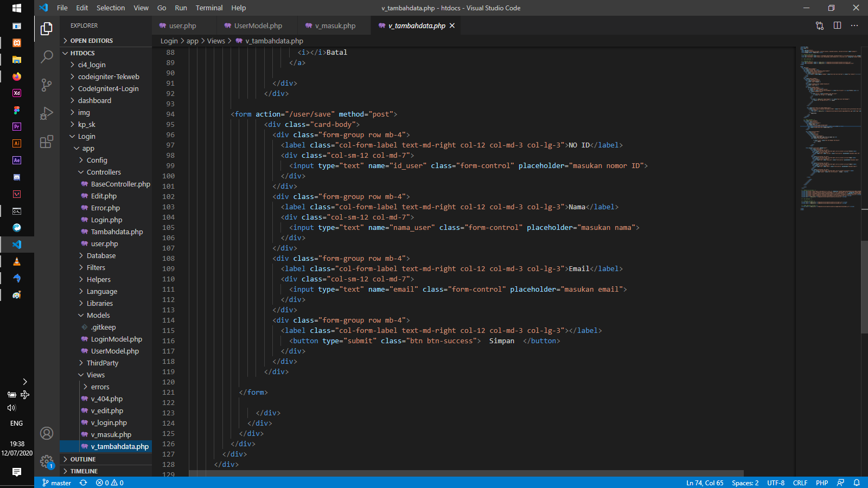Open the Search view in activity bar
This screenshot has height=488, width=868.
[x=47, y=56]
